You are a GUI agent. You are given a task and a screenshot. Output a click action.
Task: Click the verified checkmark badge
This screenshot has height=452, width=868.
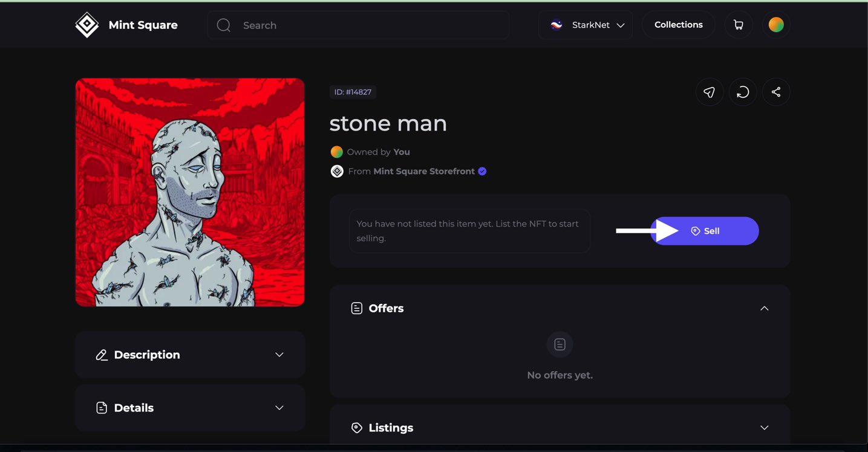[x=482, y=172]
